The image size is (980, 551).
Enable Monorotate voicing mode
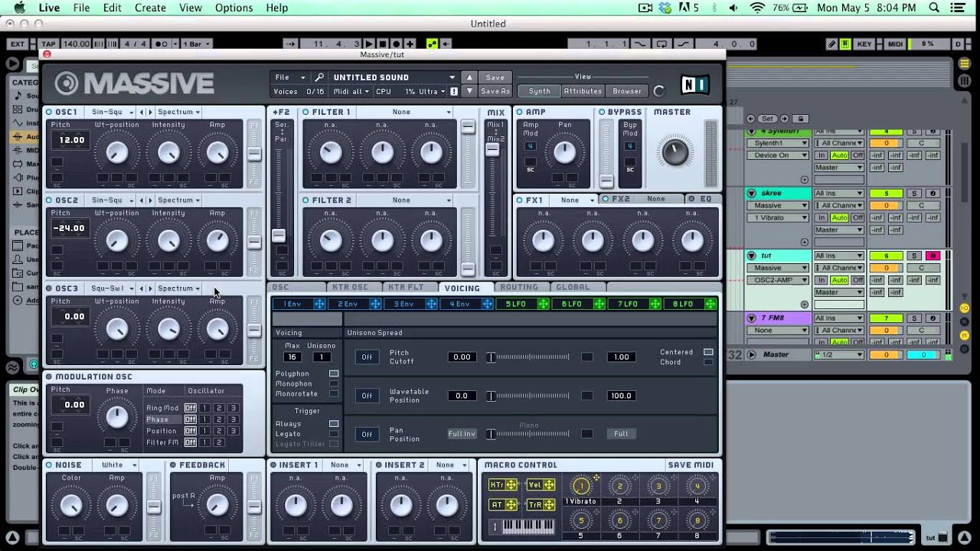334,394
